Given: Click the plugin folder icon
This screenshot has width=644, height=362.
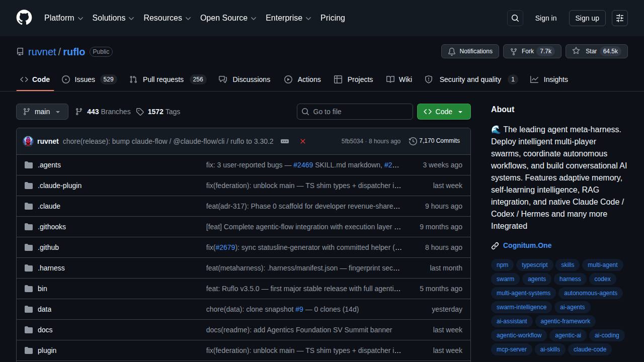Looking at the screenshot, I should (x=29, y=350).
